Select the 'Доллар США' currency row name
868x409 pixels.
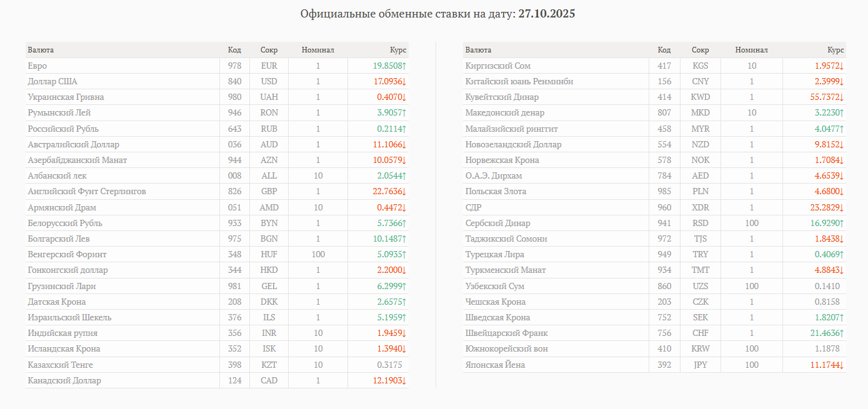coord(52,82)
